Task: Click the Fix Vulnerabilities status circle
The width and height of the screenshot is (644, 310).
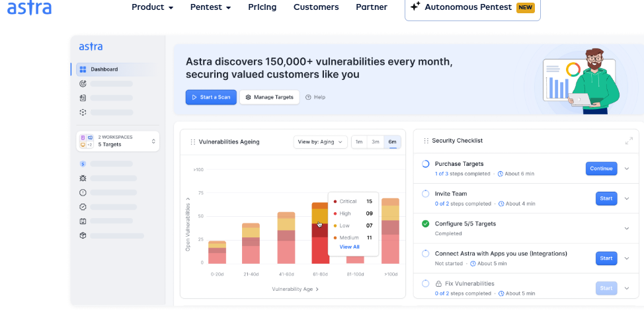Action: 426,284
